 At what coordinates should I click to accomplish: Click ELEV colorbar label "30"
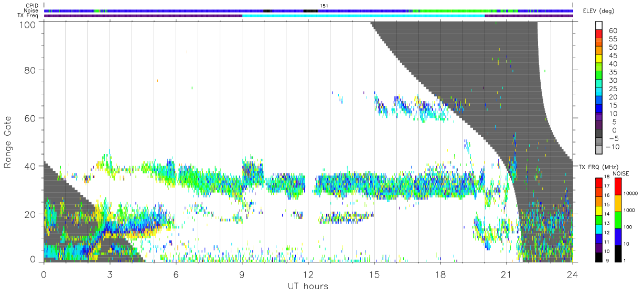point(613,80)
